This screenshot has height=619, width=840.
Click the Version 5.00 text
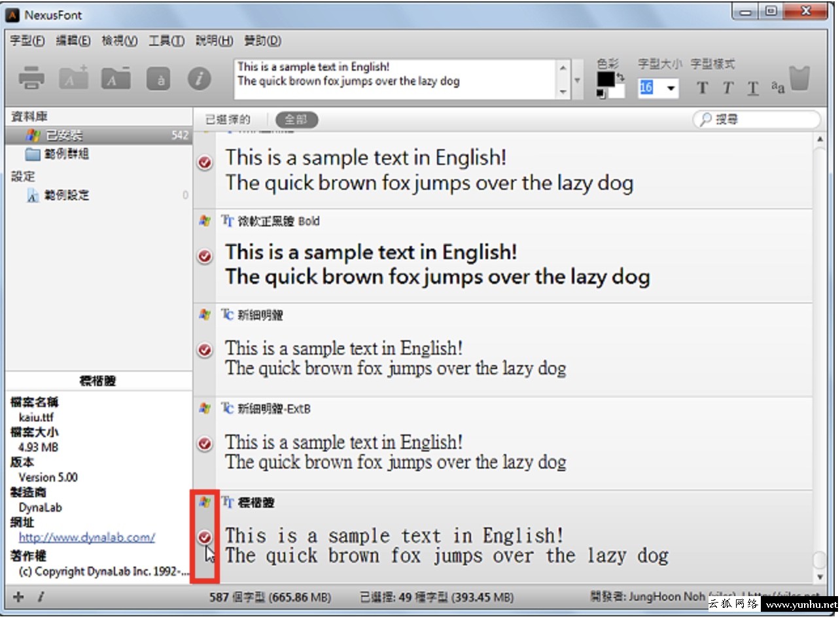pyautogui.click(x=48, y=477)
